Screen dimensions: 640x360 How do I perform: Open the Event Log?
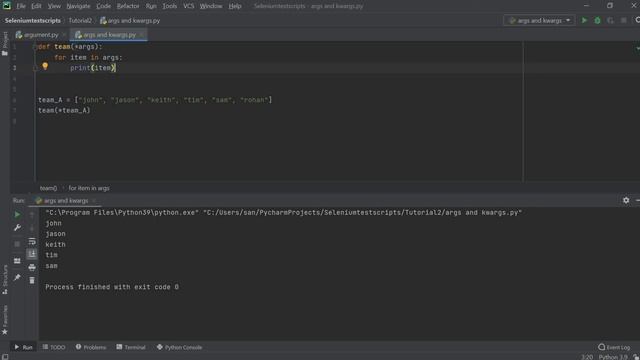614,347
